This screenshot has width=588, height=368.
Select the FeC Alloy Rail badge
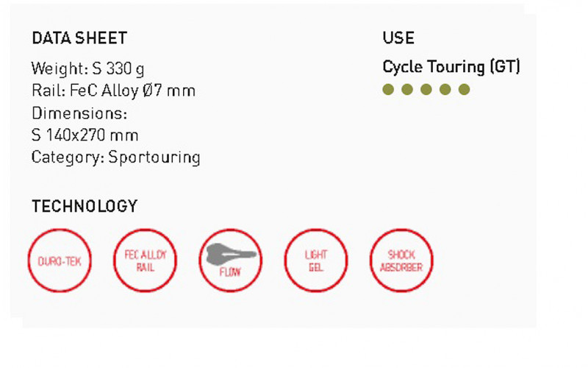tap(145, 261)
